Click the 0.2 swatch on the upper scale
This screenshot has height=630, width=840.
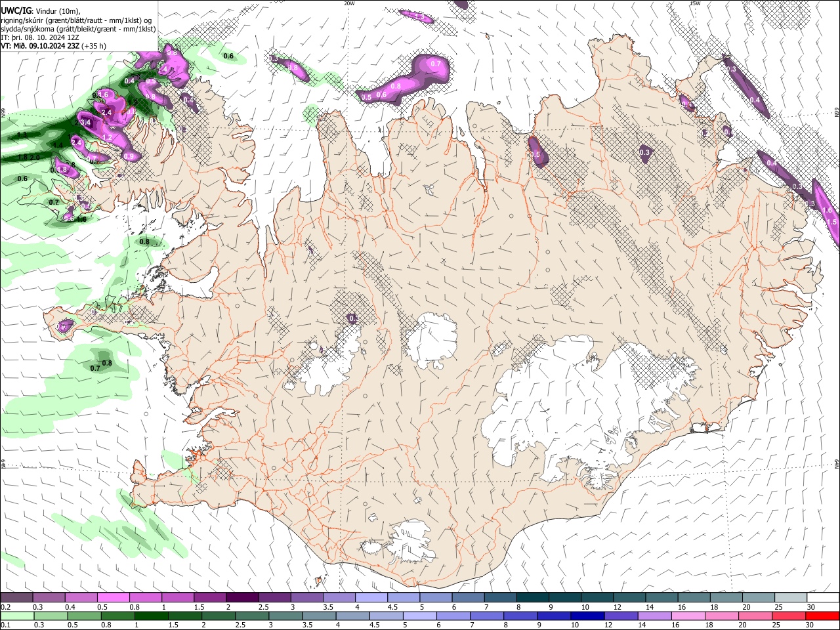(x=16, y=597)
